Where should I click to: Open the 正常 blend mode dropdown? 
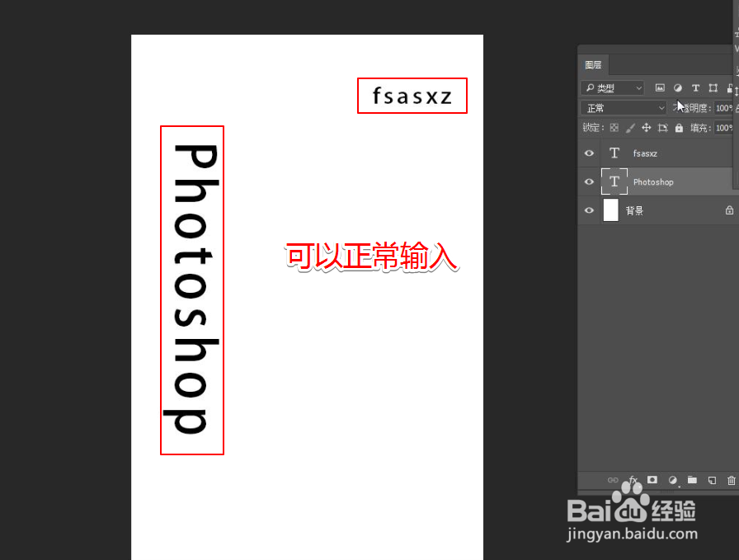624,108
